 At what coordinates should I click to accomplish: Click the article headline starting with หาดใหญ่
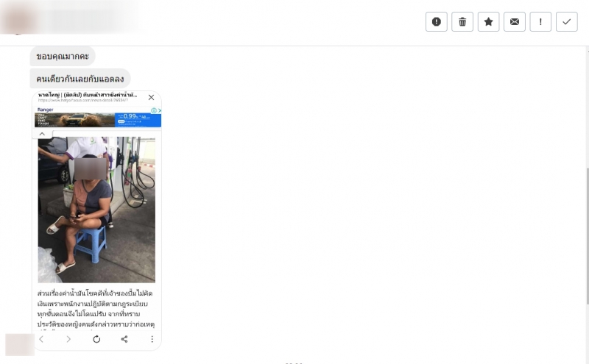click(x=87, y=95)
